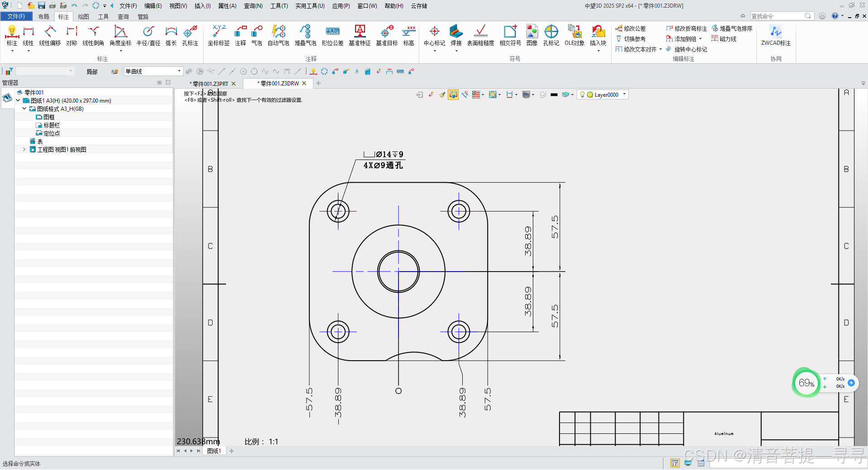This screenshot has width=868, height=470.
Task: Add a new document tab with plus
Action: [318, 83]
